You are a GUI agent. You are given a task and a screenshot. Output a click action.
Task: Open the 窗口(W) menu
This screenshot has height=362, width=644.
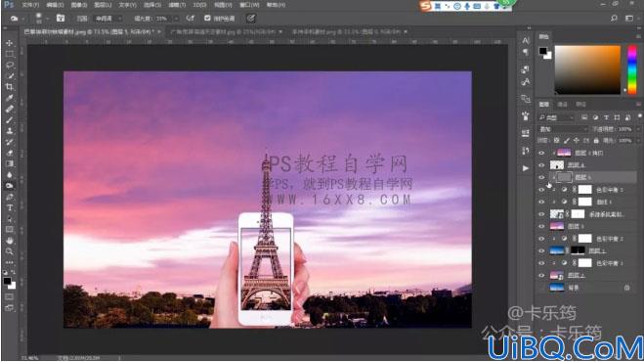point(249,5)
